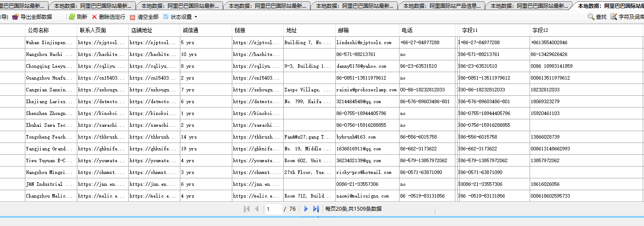Click the 店铺地址 column header

(x=155, y=31)
